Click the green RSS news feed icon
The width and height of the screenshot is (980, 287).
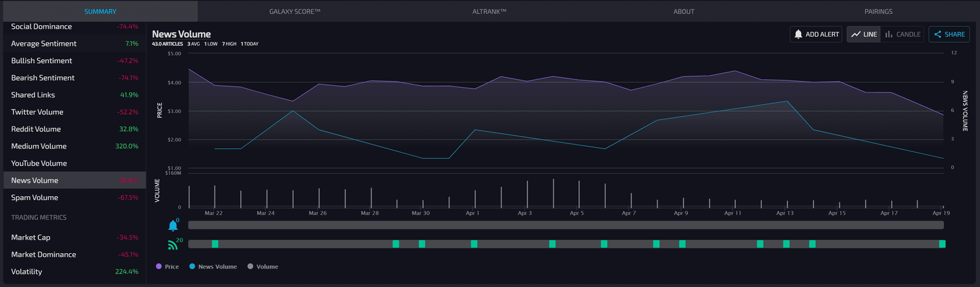pyautogui.click(x=173, y=245)
